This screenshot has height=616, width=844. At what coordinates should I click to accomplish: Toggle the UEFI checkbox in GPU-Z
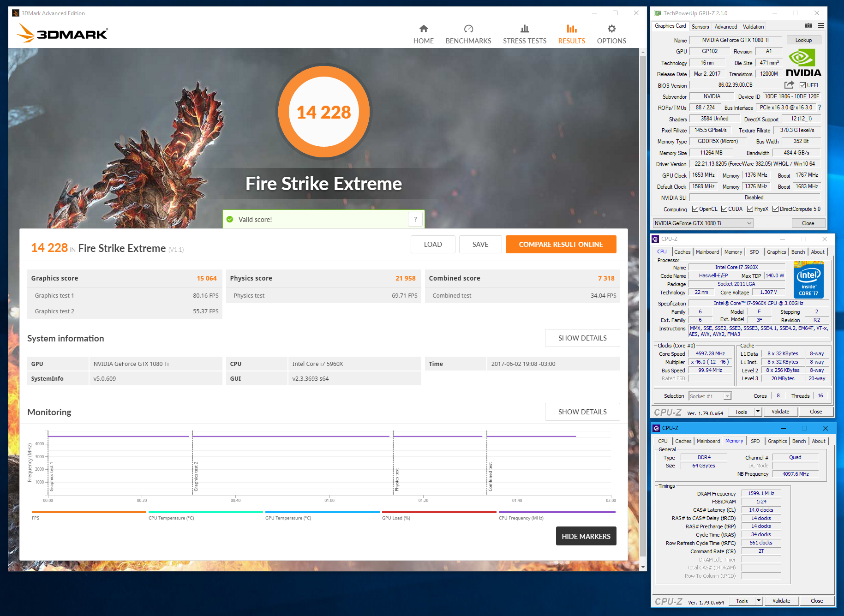803,85
